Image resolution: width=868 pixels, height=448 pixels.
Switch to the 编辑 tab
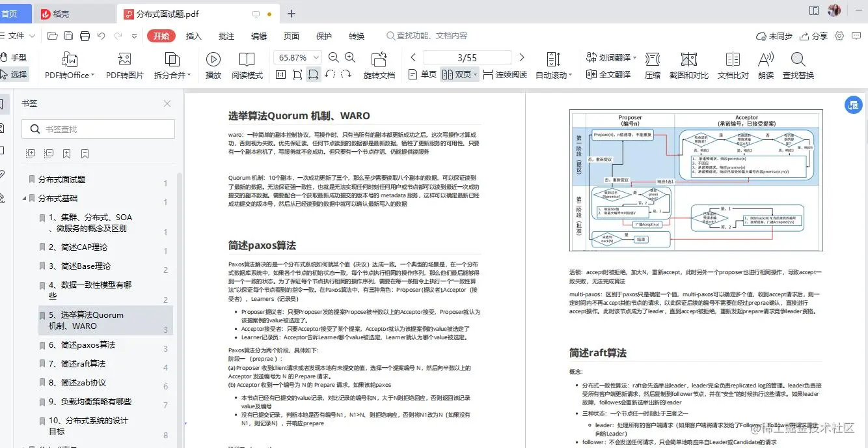pos(259,36)
